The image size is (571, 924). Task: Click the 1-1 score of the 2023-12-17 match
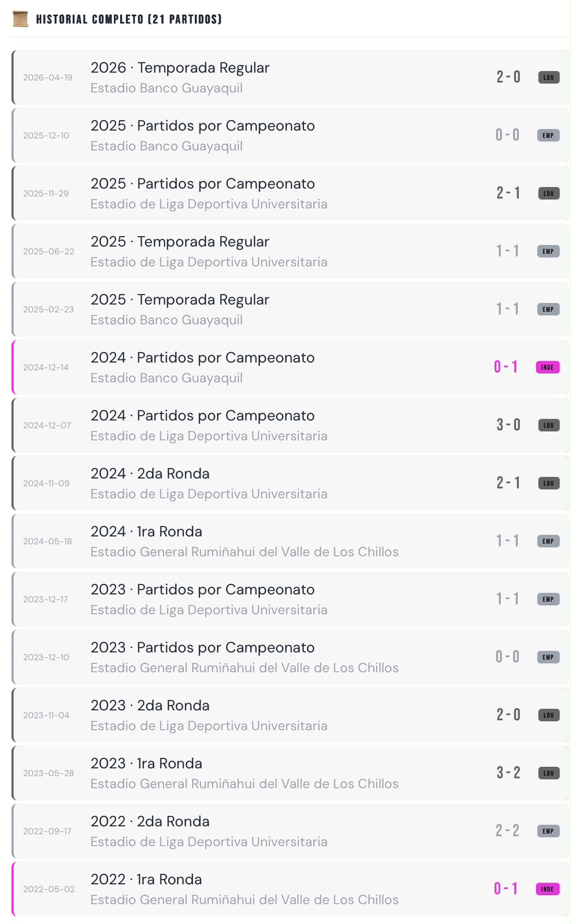pos(507,599)
